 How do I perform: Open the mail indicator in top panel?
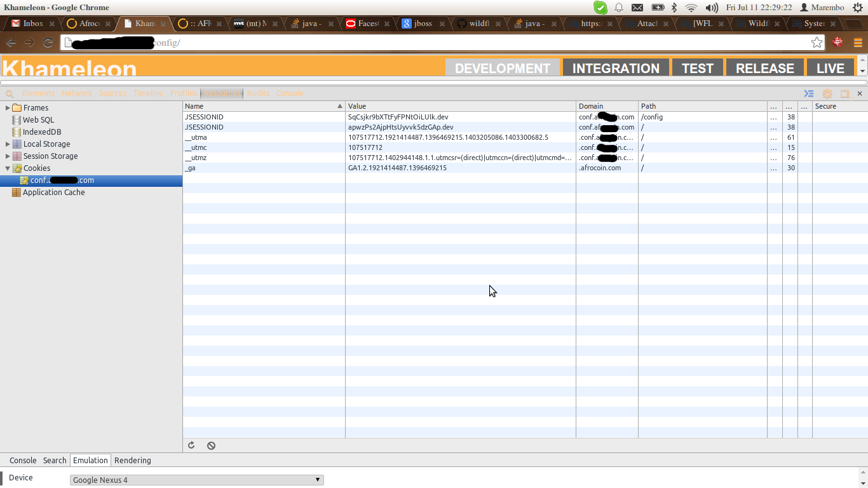[637, 8]
